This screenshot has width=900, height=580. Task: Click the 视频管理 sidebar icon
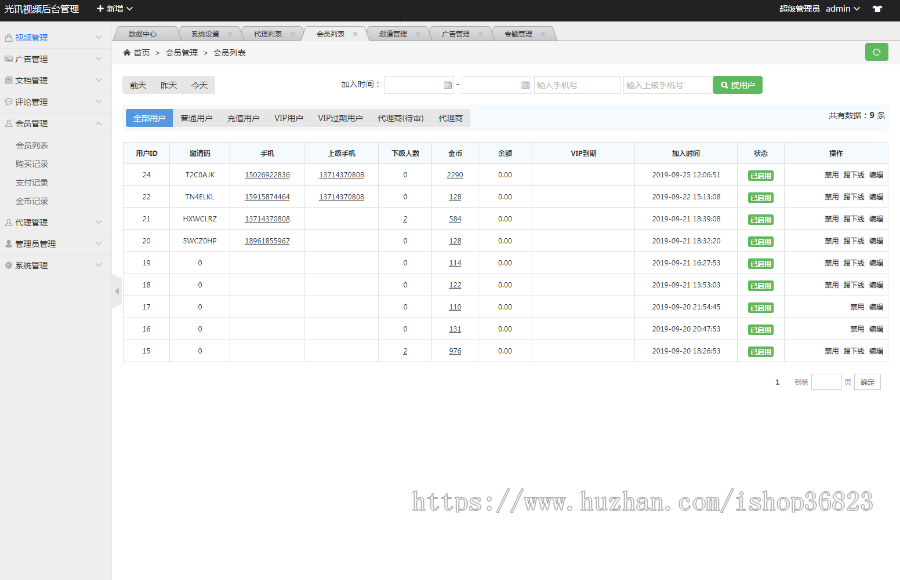[9, 37]
